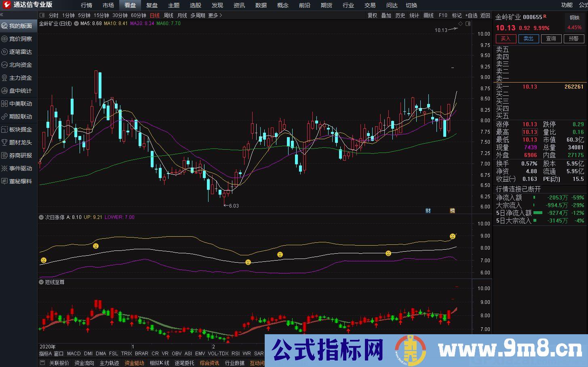Click the 通达信 logo icon
The height and width of the screenshot is (367, 588).
pyautogui.click(x=6, y=5)
